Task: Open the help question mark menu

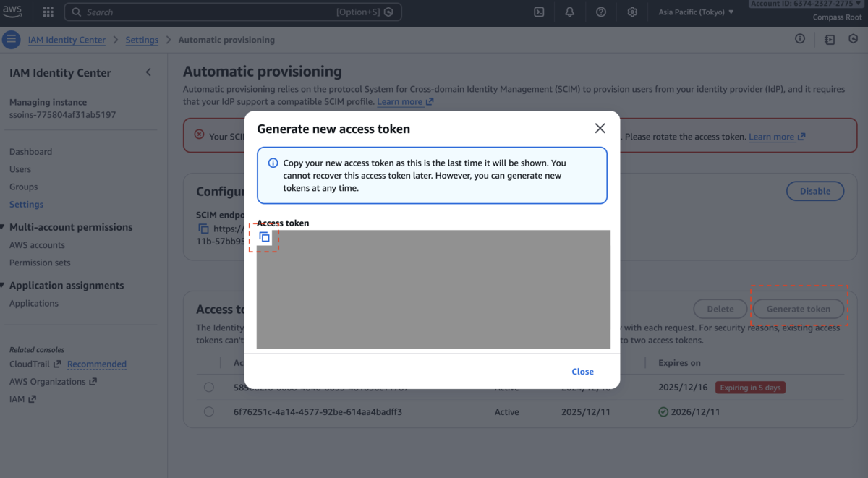Action: click(x=601, y=12)
